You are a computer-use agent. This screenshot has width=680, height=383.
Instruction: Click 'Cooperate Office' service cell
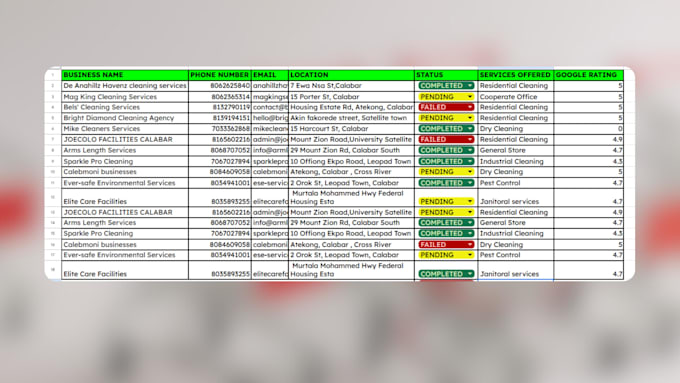click(516, 97)
